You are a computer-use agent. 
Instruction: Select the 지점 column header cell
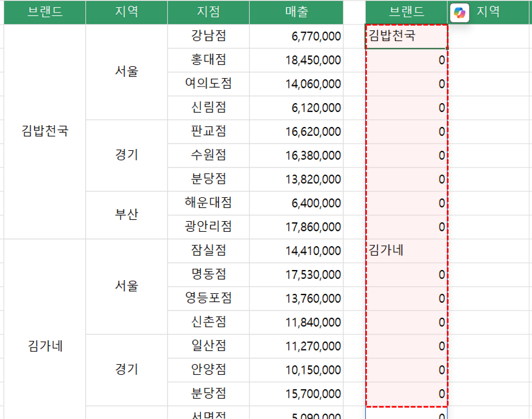point(208,12)
